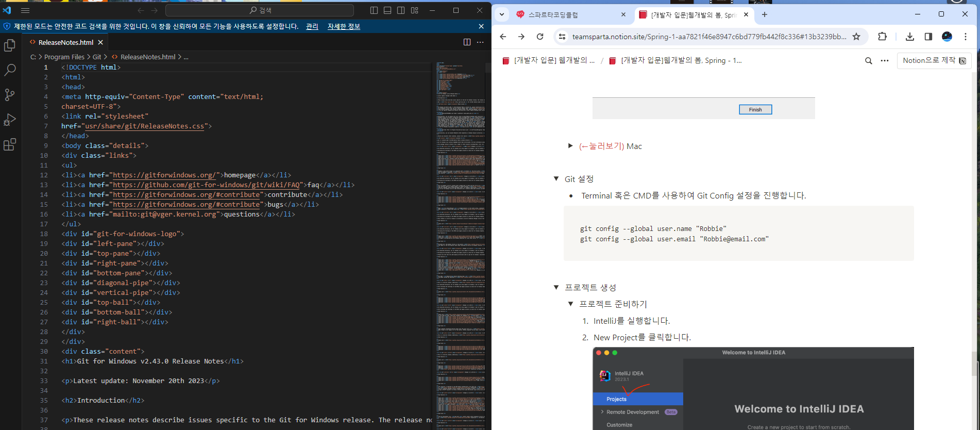This screenshot has width=980, height=430.
Task: Expand the (←눌러보기) Mac toggle
Action: [570, 146]
